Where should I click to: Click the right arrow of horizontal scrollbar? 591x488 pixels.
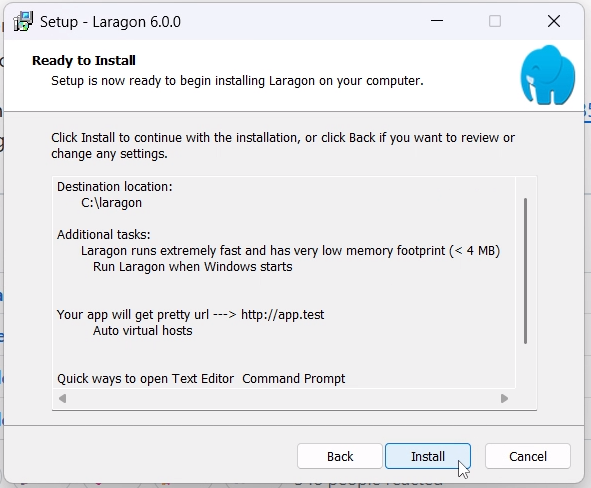(504, 398)
